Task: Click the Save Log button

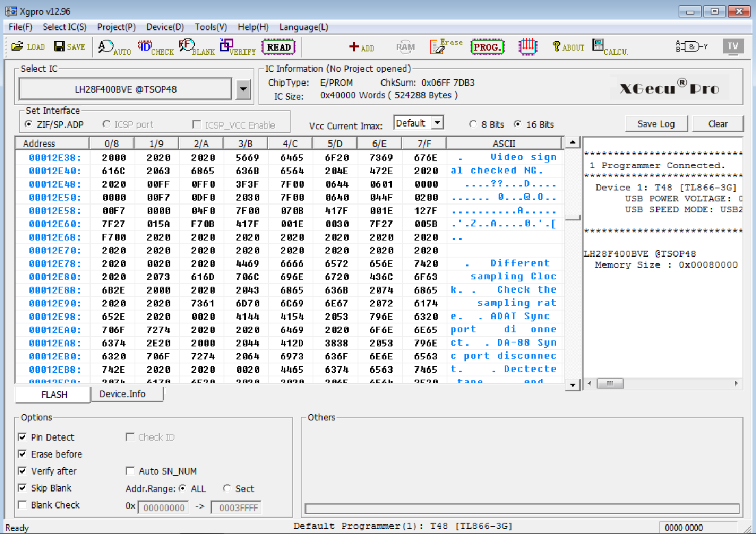Action: coord(656,124)
